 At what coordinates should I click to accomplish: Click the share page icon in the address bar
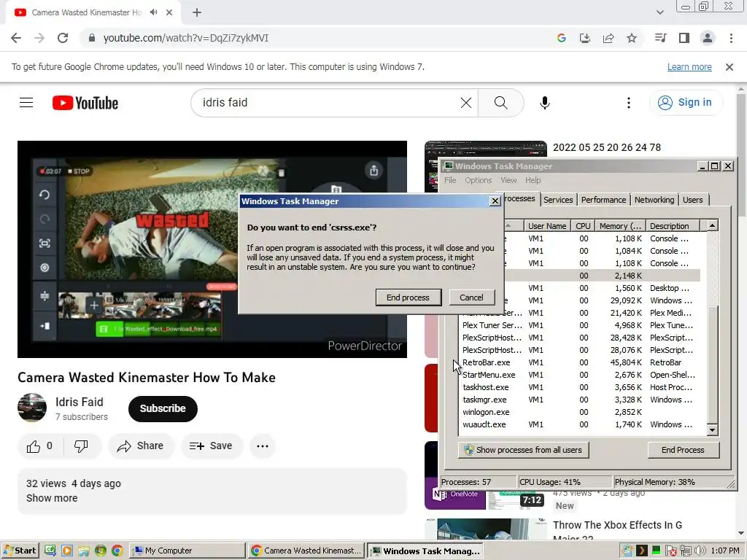click(608, 38)
